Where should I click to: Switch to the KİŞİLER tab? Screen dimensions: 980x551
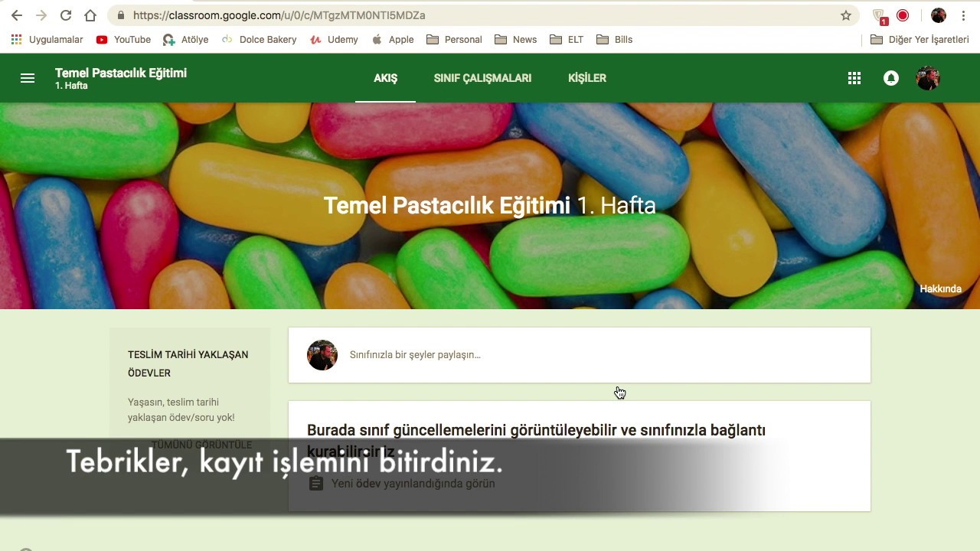pos(587,78)
